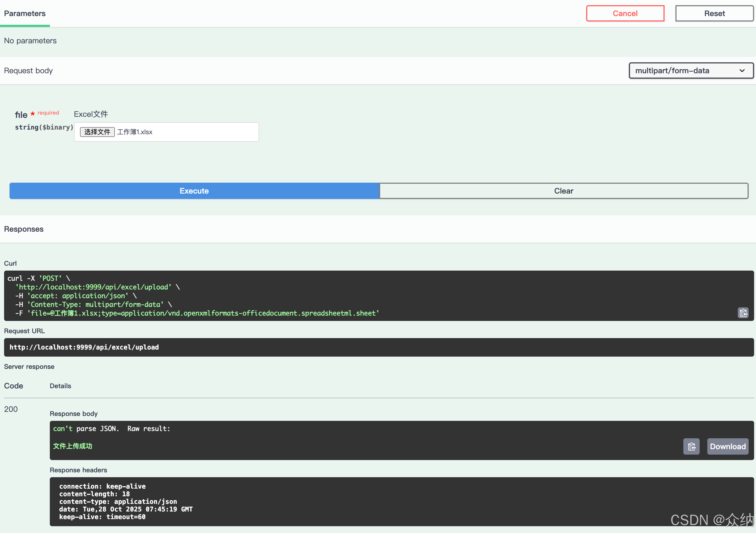756x533 pixels.
Task: Switch to the Parameters tab
Action: tap(25, 14)
